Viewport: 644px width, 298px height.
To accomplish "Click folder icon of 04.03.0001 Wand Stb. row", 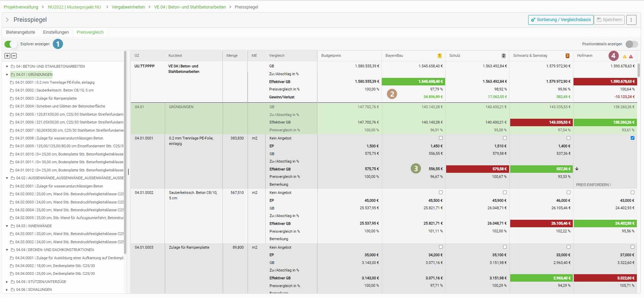I will click(x=12, y=234).
